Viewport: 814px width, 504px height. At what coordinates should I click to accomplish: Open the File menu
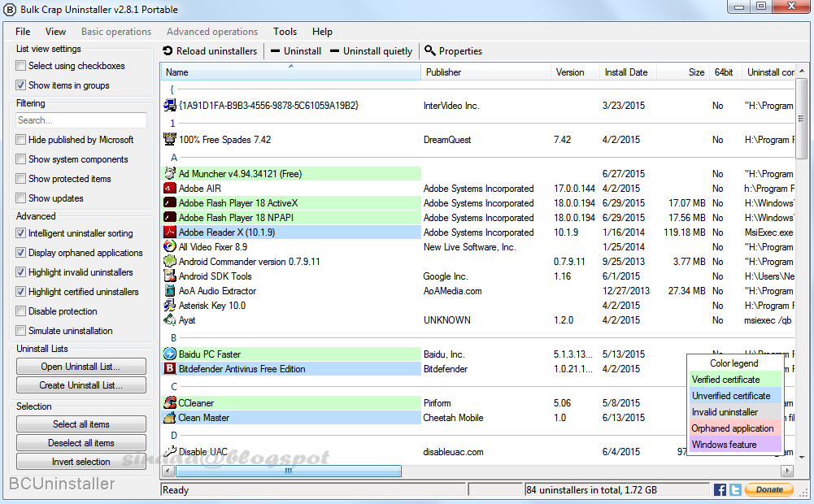point(23,32)
